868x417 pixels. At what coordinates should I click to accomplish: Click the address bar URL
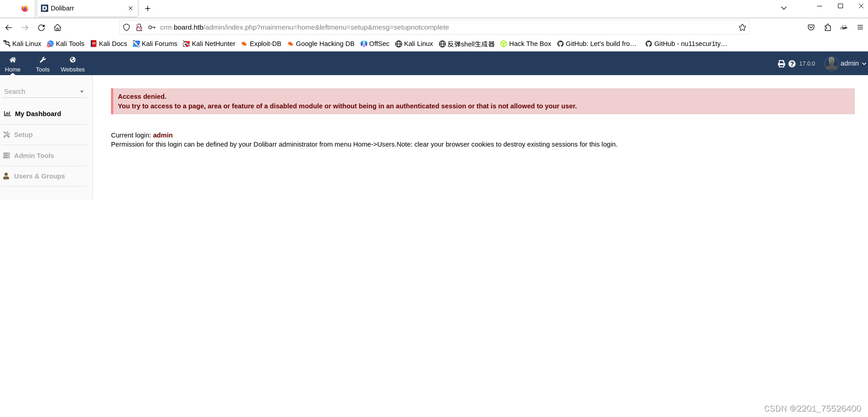304,27
